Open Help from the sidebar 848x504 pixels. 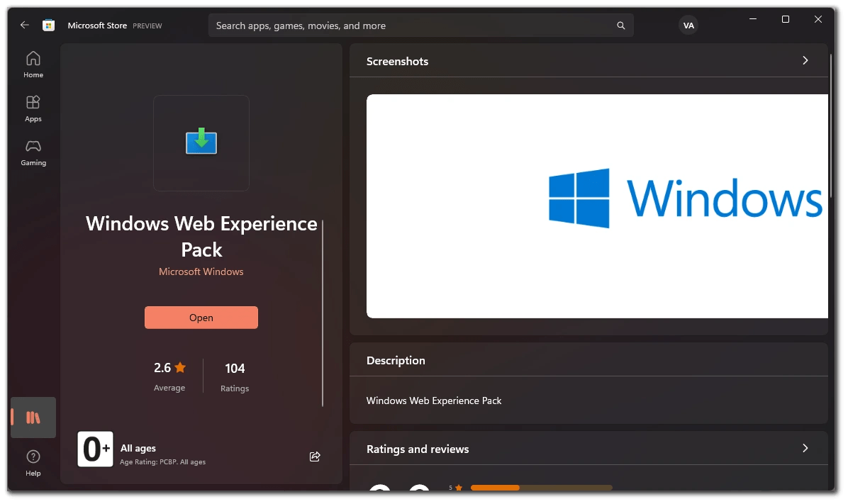pos(33,463)
